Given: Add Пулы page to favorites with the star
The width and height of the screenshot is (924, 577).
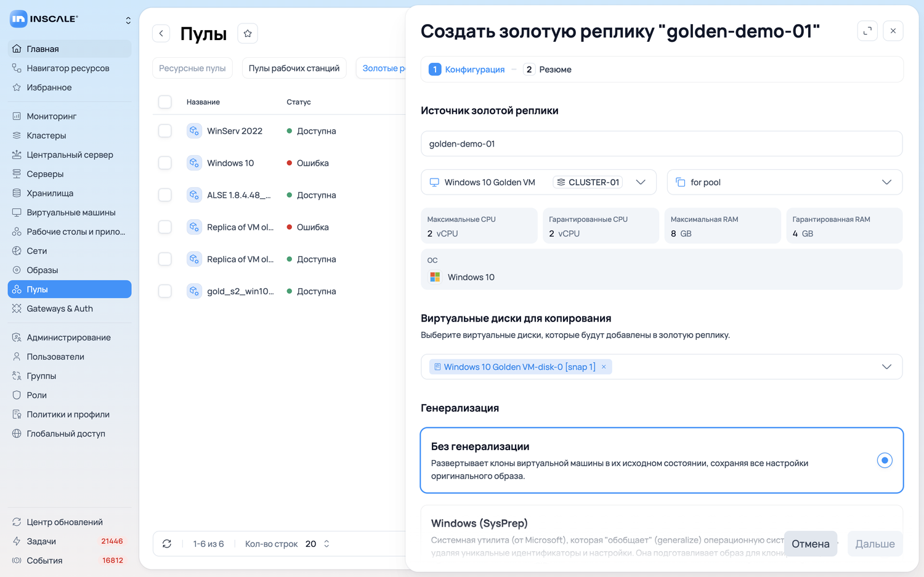Looking at the screenshot, I should point(248,33).
